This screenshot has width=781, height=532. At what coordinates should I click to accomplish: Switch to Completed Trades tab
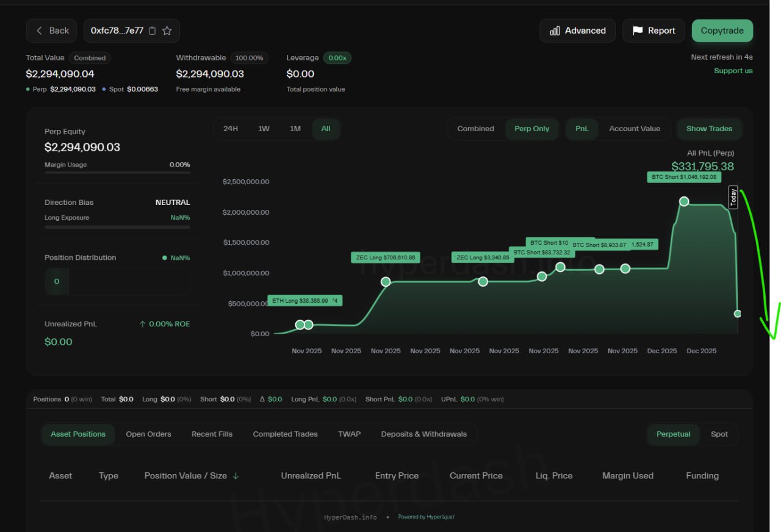[285, 434]
